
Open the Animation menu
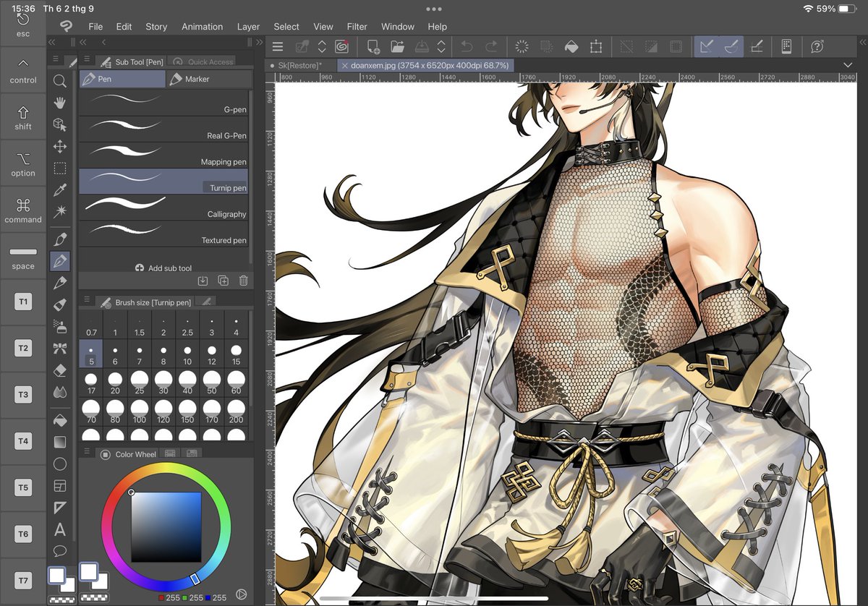(x=203, y=26)
